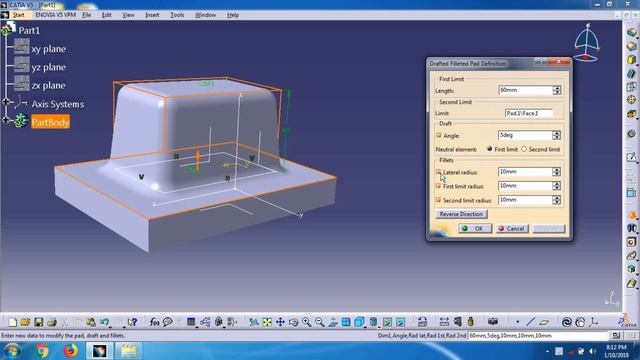Open File Explorer from the taskbar
This screenshot has height=360, width=640.
[x=128, y=351]
